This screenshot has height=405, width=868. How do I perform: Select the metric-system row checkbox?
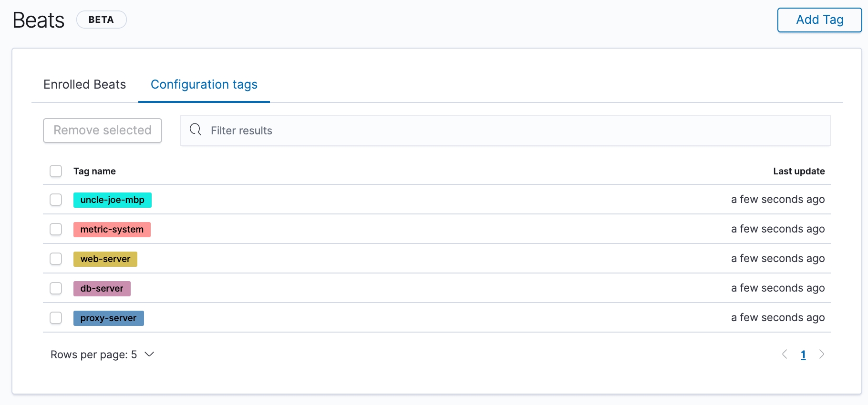point(56,229)
